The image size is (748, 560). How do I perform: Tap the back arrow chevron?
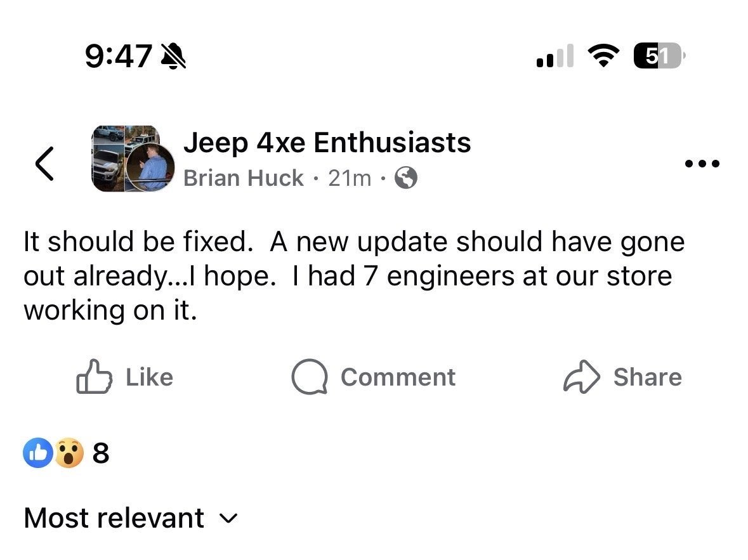[x=44, y=163]
